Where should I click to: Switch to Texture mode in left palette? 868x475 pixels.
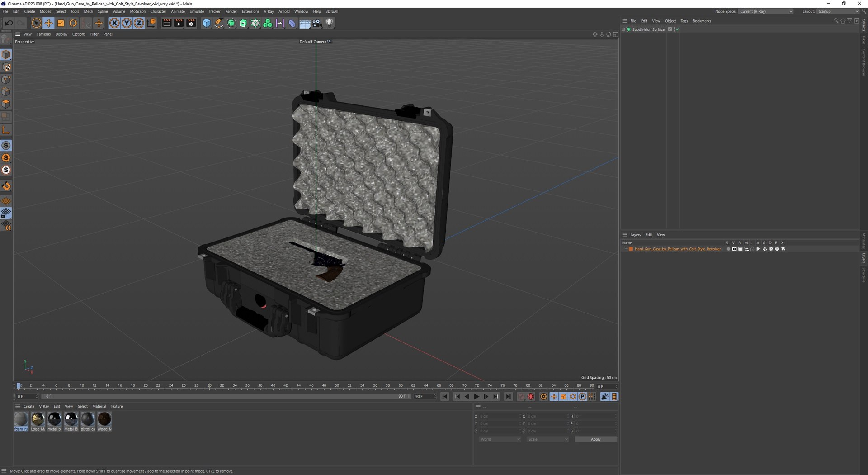tap(6, 67)
